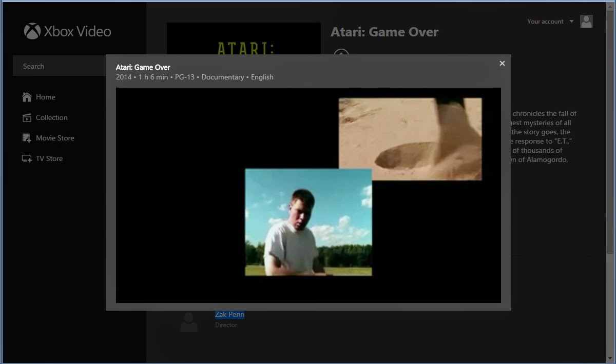Image resolution: width=616 pixels, height=364 pixels.
Task: Click the popup metadata line with PG-13
Action: (195, 77)
